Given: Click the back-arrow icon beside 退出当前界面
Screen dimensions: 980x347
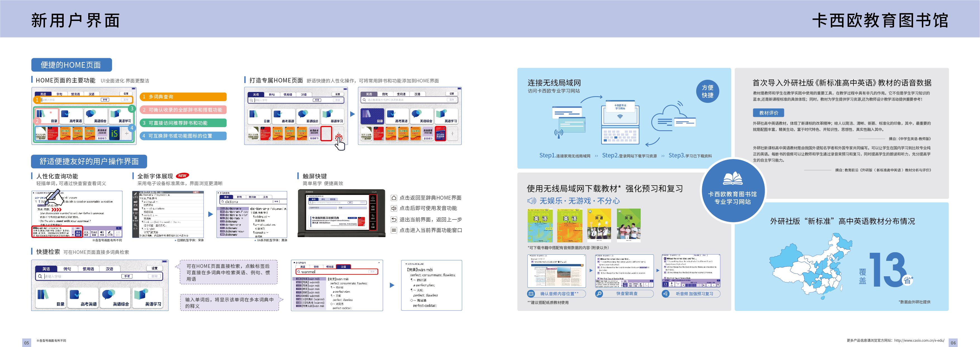Looking at the screenshot, I should pyautogui.click(x=394, y=219).
